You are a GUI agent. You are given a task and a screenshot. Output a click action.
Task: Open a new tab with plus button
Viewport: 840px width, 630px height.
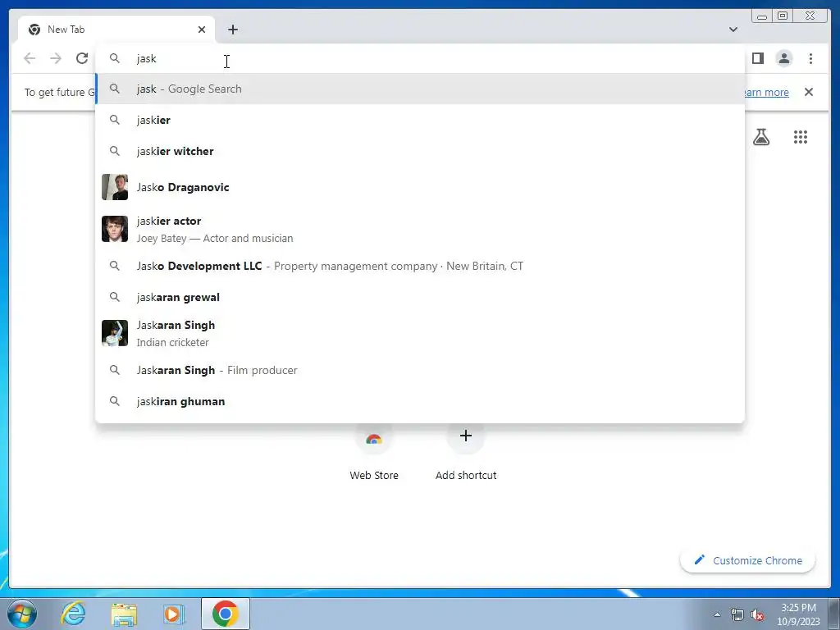pyautogui.click(x=232, y=30)
